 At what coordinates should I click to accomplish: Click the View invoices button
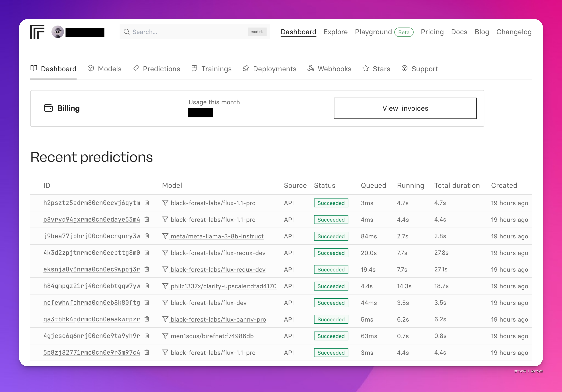(405, 108)
